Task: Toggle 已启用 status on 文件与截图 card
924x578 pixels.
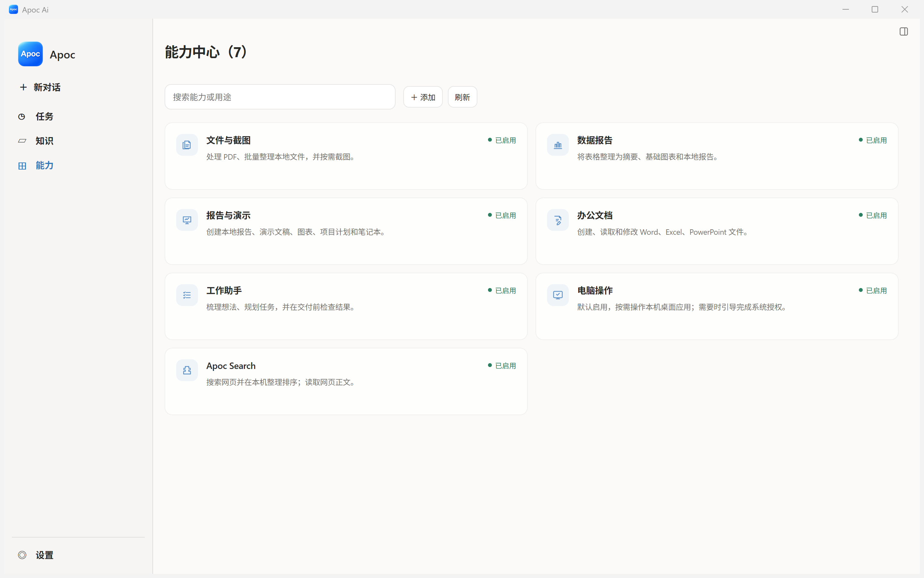Action: [x=502, y=140]
